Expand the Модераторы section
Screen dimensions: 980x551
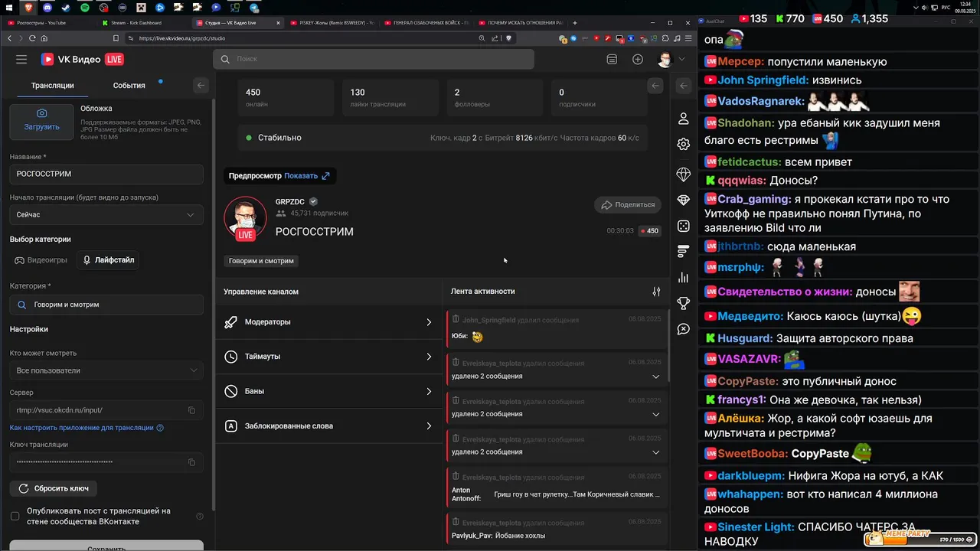[x=328, y=322]
